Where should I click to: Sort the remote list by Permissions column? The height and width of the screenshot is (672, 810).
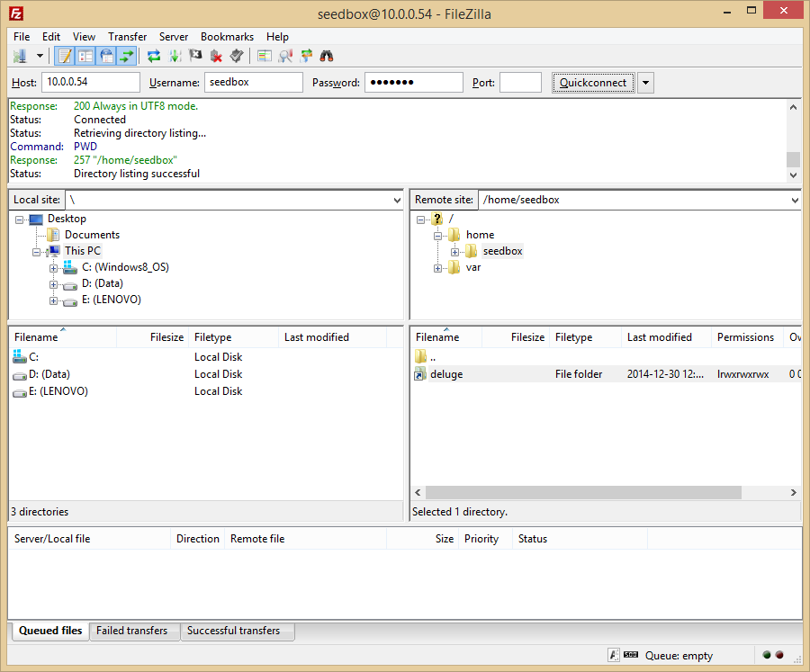coord(745,337)
